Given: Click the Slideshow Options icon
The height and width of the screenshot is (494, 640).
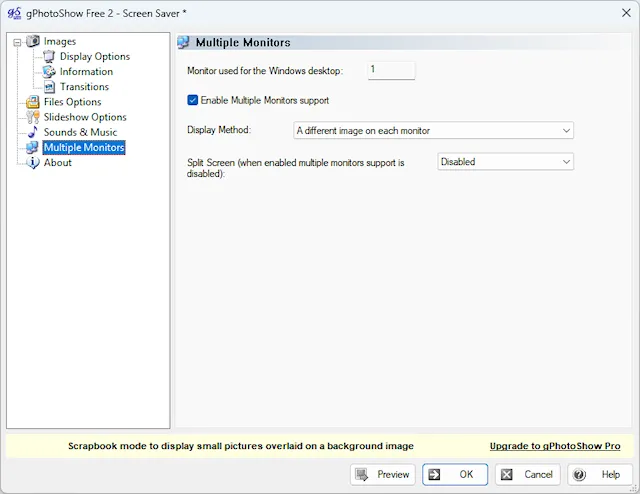Looking at the screenshot, I should (33, 117).
